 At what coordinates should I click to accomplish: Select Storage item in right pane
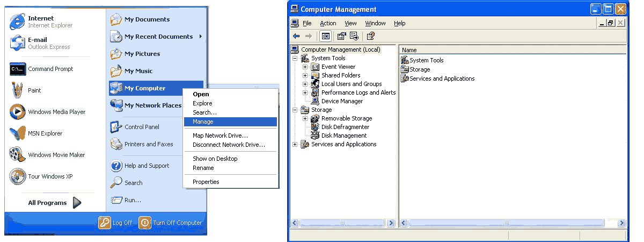click(x=415, y=69)
